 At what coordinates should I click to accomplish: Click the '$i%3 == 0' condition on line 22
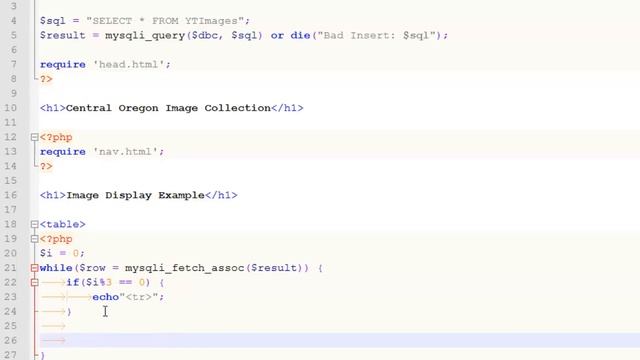116,282
